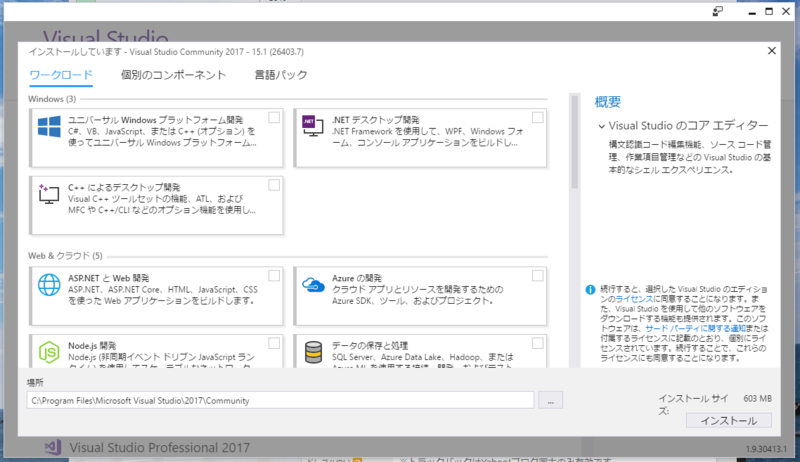Image resolution: width=800 pixels, height=462 pixels.
Task: Collapse the Visual Studio のコア エディター section
Action: (x=602, y=126)
